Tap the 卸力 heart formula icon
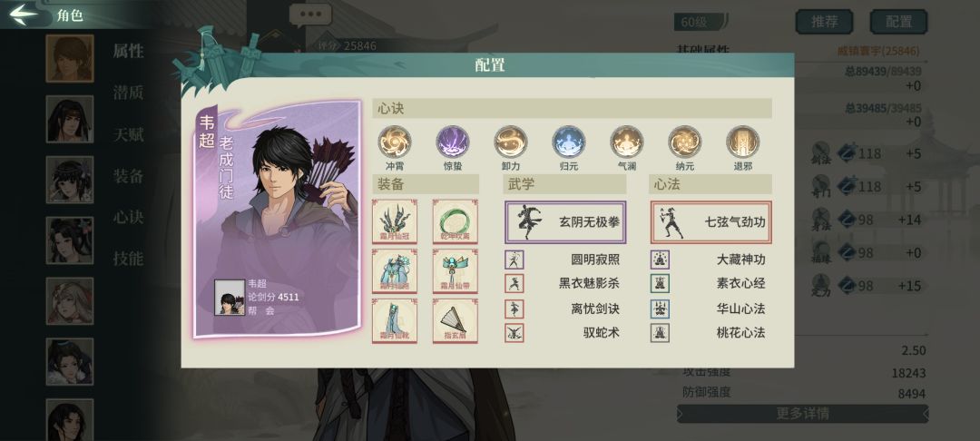 (511, 142)
